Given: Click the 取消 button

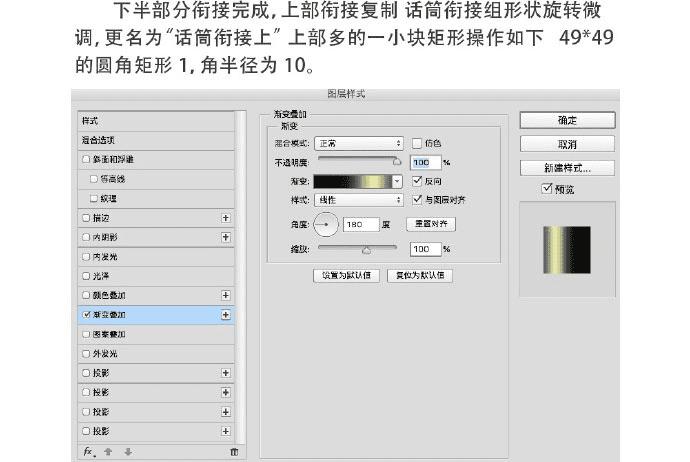Looking at the screenshot, I should point(567,144).
